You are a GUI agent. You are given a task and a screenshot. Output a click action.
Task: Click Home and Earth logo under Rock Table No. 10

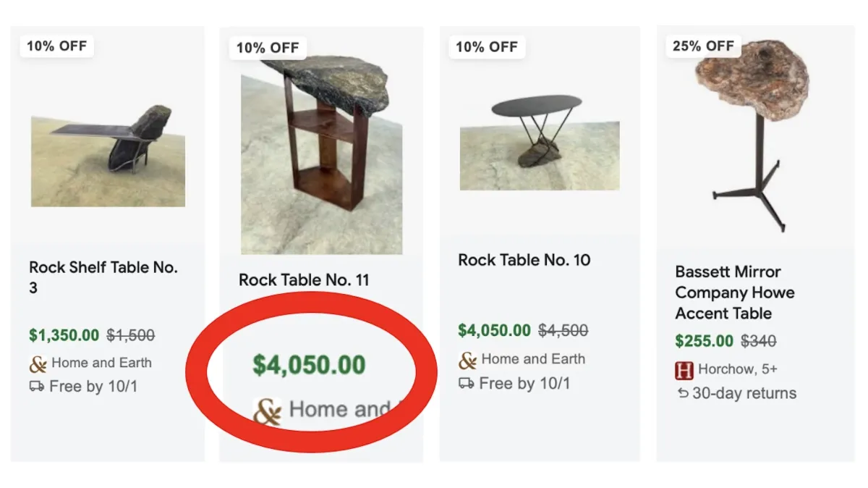[x=467, y=360]
